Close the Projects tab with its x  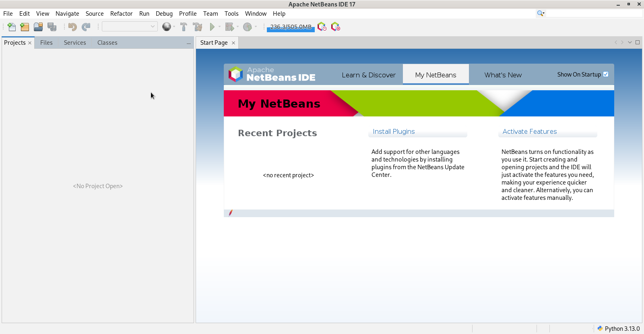[x=30, y=43]
